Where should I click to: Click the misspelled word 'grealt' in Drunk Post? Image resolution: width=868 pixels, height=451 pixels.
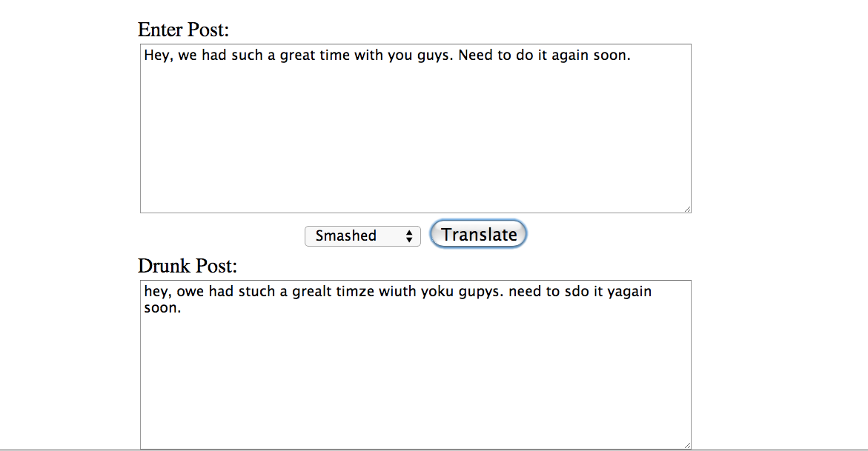[x=311, y=292]
